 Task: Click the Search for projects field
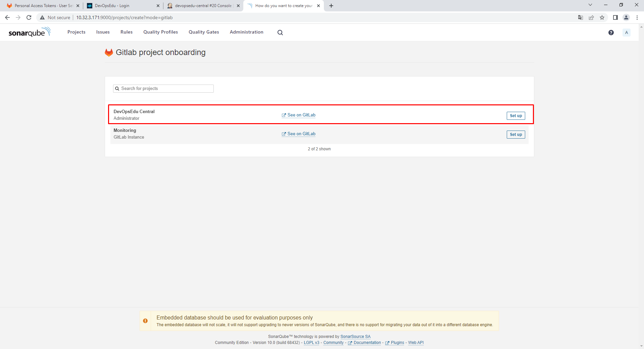[163, 89]
